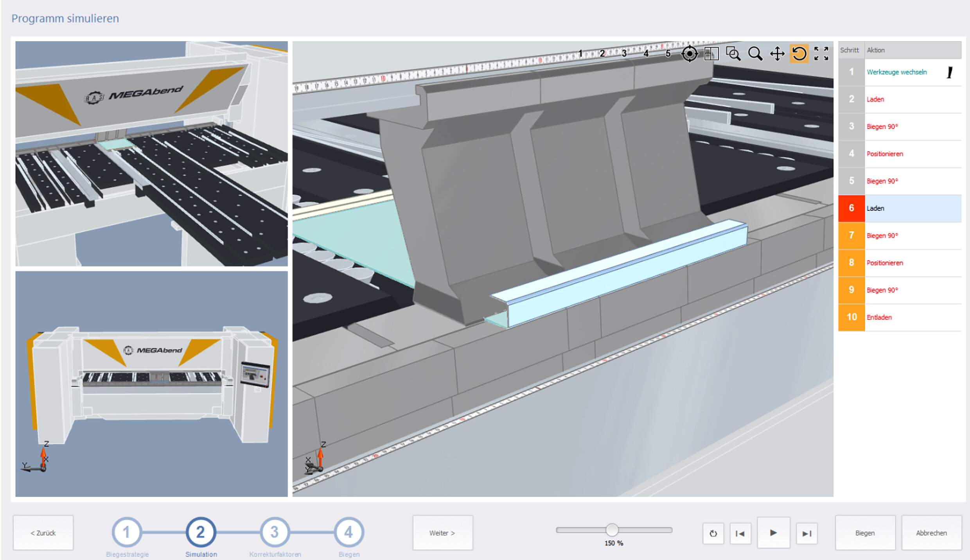Select view preset number 3

coord(624,54)
